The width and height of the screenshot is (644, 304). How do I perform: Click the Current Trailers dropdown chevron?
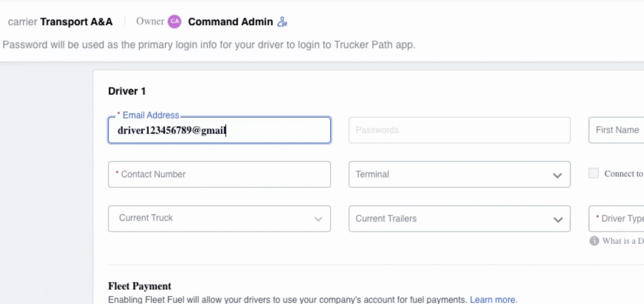coord(558,219)
